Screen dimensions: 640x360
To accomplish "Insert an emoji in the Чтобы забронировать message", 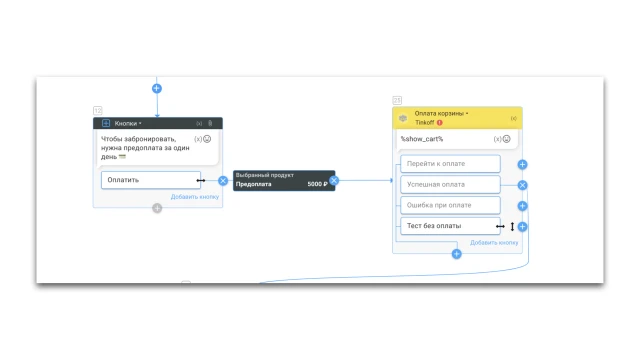I will click(207, 139).
